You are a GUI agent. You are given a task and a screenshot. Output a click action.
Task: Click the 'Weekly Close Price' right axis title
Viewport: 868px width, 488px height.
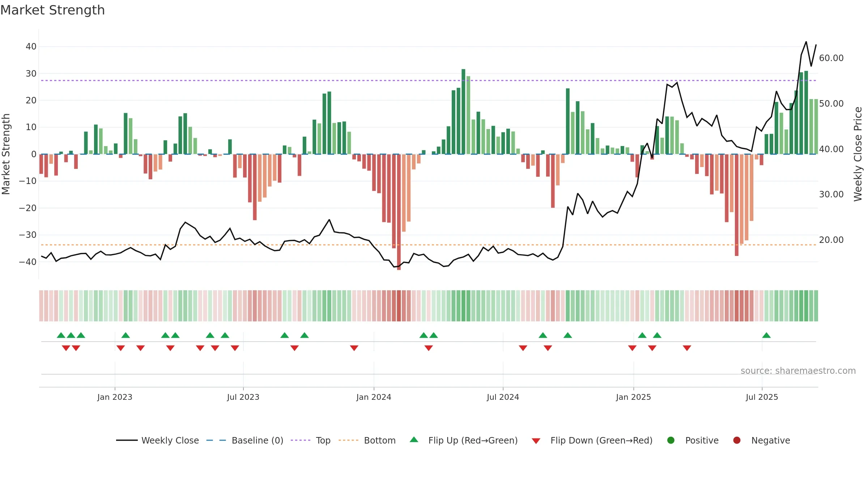858,154
